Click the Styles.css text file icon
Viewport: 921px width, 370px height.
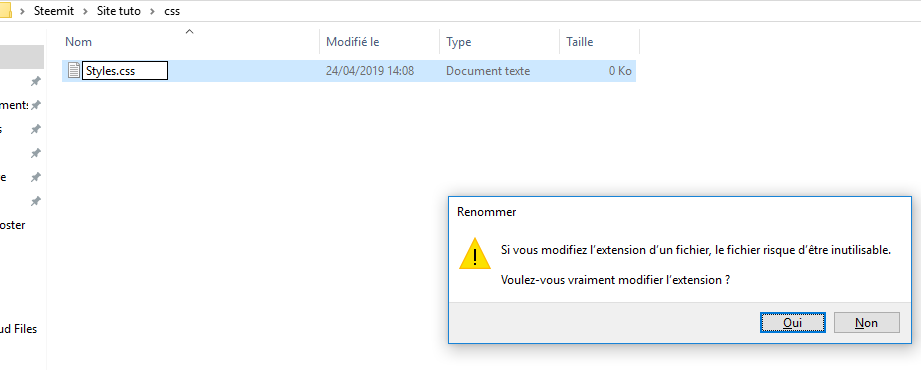(x=73, y=70)
